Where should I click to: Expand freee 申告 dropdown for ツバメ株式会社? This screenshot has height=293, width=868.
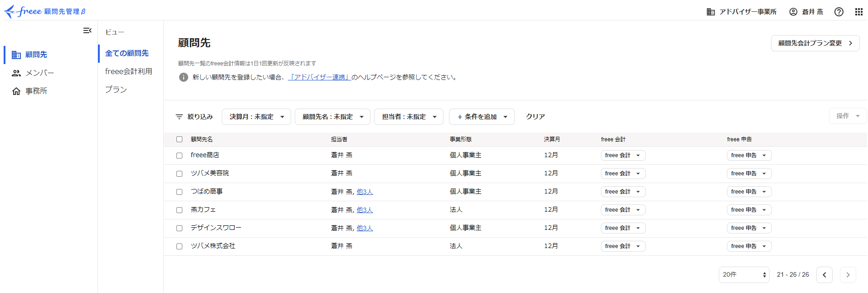[749, 246]
